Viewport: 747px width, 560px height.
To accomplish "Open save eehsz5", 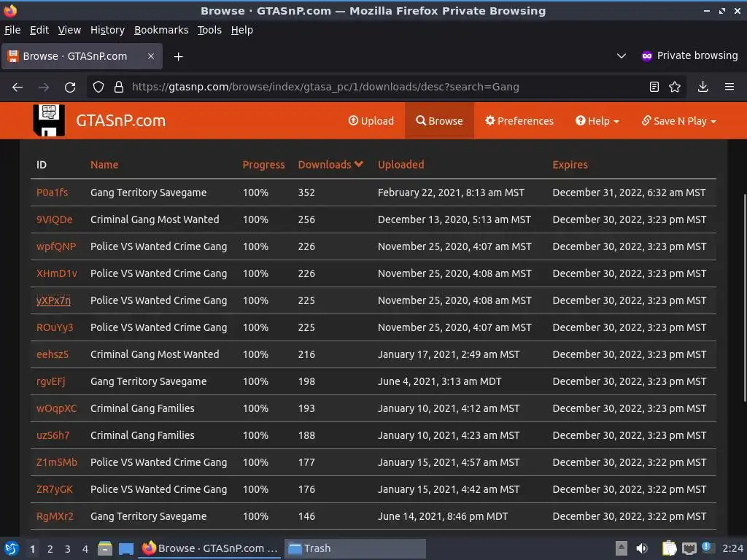I will pyautogui.click(x=53, y=354).
